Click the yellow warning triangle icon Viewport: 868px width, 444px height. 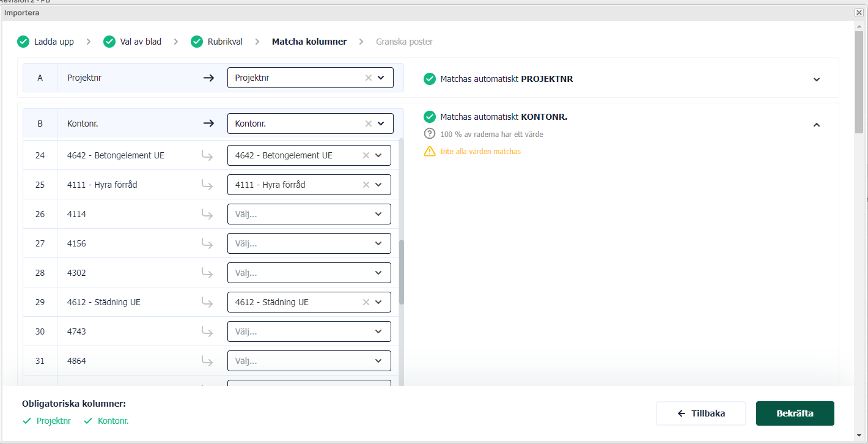coord(430,151)
